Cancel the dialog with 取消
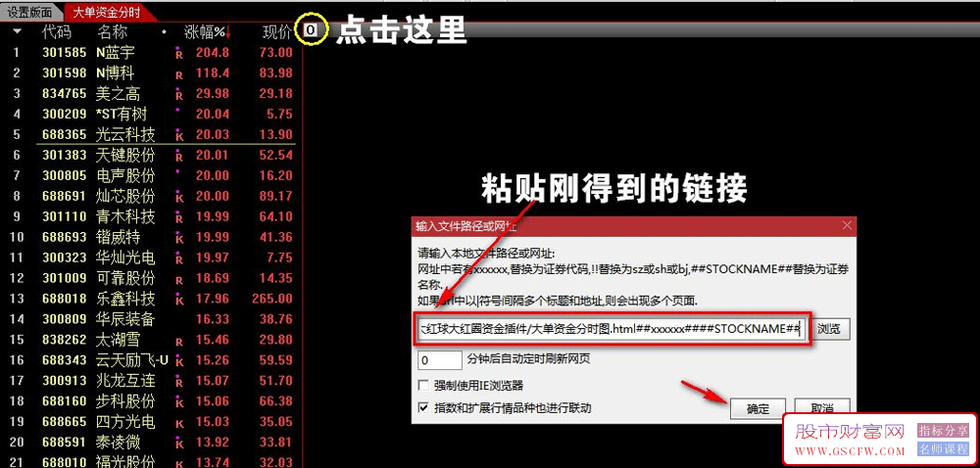The width and height of the screenshot is (980, 468). coord(822,408)
